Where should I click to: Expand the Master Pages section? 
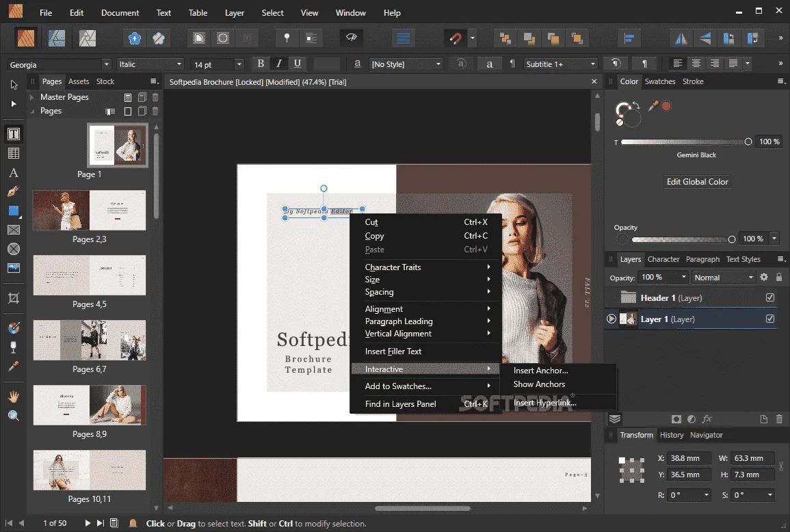click(x=31, y=96)
